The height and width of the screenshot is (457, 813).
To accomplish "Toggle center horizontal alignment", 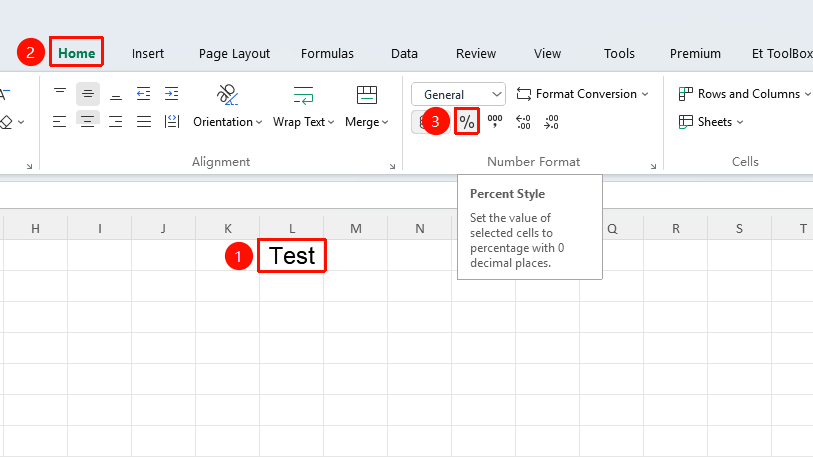I will (88, 122).
